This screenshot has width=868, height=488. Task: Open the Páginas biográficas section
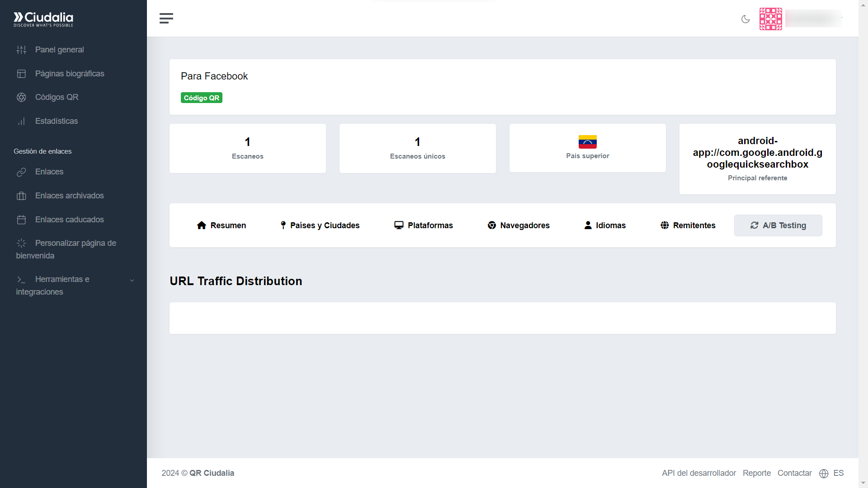click(x=70, y=73)
